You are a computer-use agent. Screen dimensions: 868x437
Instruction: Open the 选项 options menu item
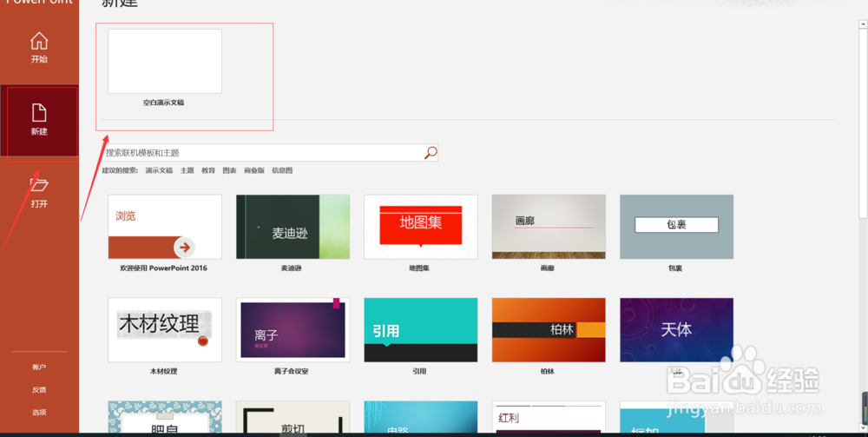coord(39,412)
